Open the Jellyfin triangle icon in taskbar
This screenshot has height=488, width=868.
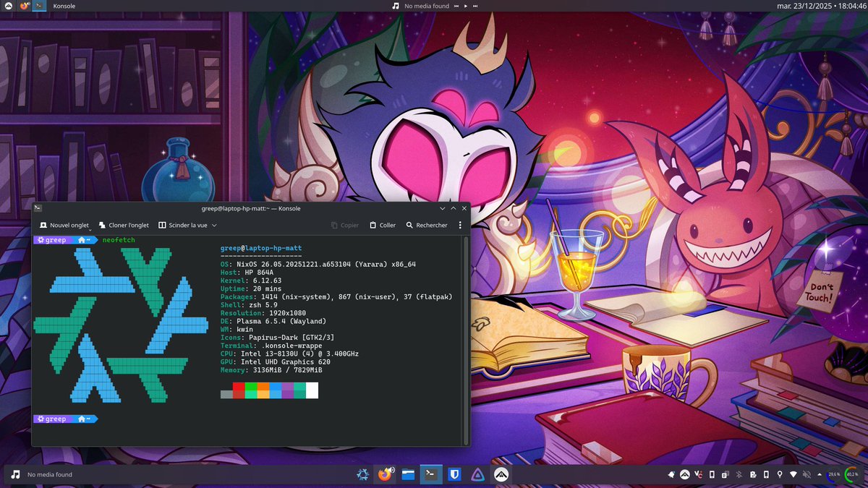pyautogui.click(x=477, y=474)
